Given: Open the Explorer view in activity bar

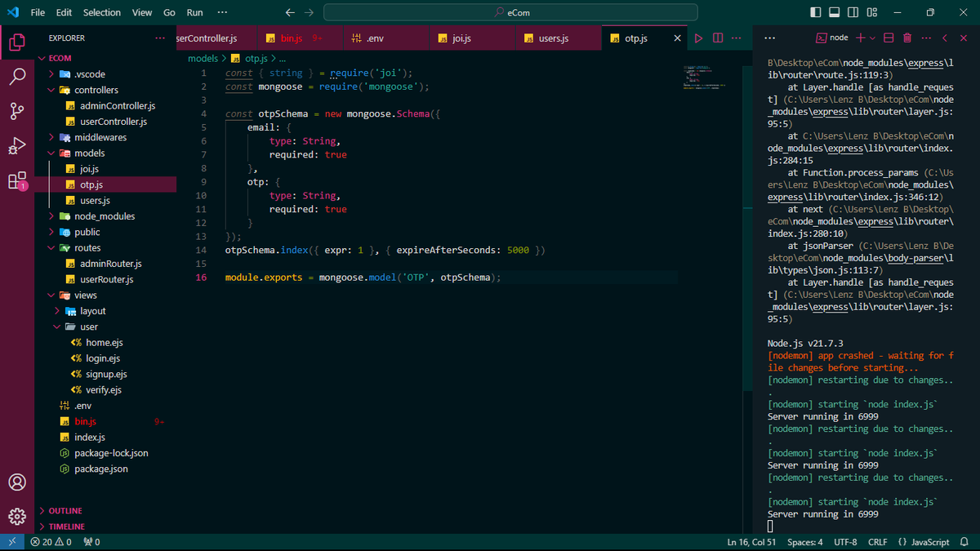Looking at the screenshot, I should (x=17, y=42).
